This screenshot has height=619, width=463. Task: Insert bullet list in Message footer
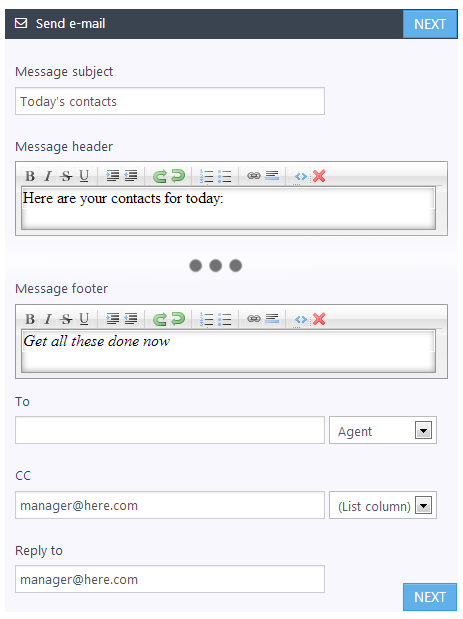click(x=225, y=319)
